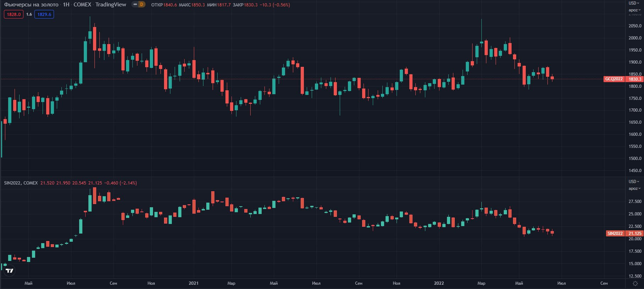Click the open value ОТКР 1840.6

pos(164,5)
